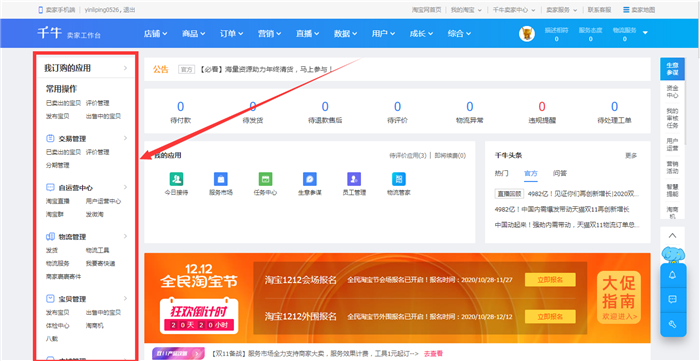Screen dimensions: 700x361
Task: Click the wrench tool icon in floating bar
Action: pyautogui.click(x=673, y=324)
